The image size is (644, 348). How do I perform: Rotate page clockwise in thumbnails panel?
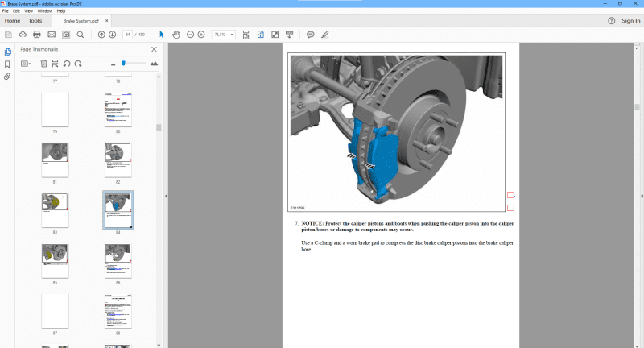[x=78, y=63]
